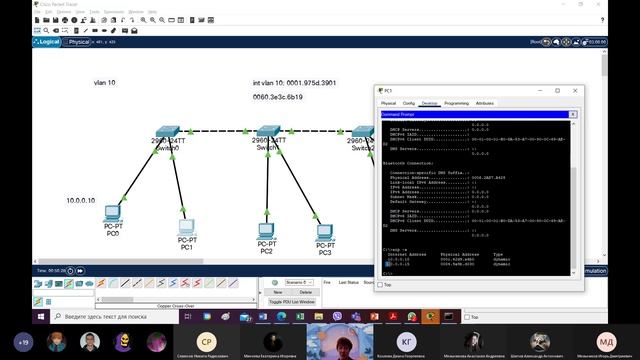The height and width of the screenshot is (360, 640).
Task: Click the Save toolbar icon
Action: click(x=56, y=20)
